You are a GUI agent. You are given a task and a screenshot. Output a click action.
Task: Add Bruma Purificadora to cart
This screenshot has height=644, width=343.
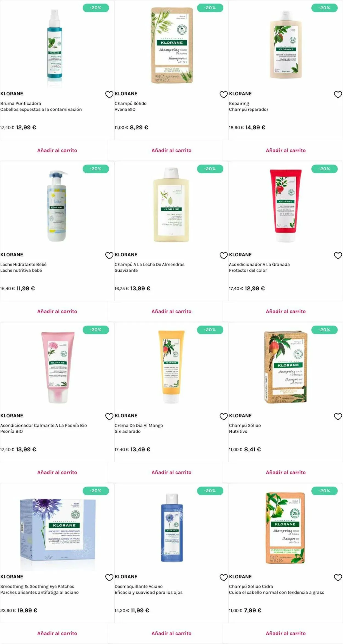click(x=57, y=150)
